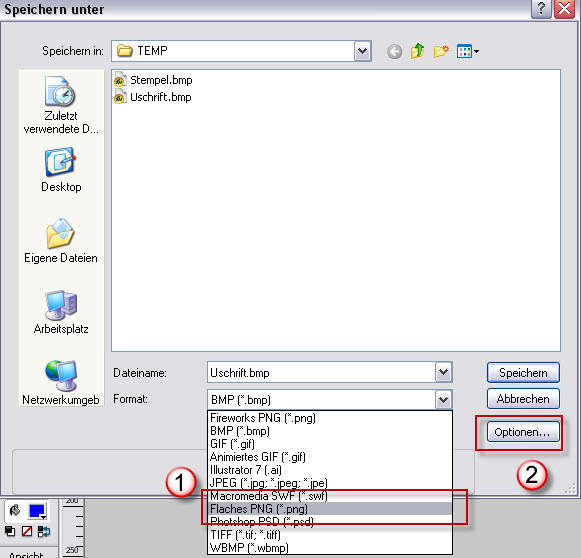Viewport: 581px width, 558px height.
Task: Select the Stempel.bmp file name
Action: (161, 80)
